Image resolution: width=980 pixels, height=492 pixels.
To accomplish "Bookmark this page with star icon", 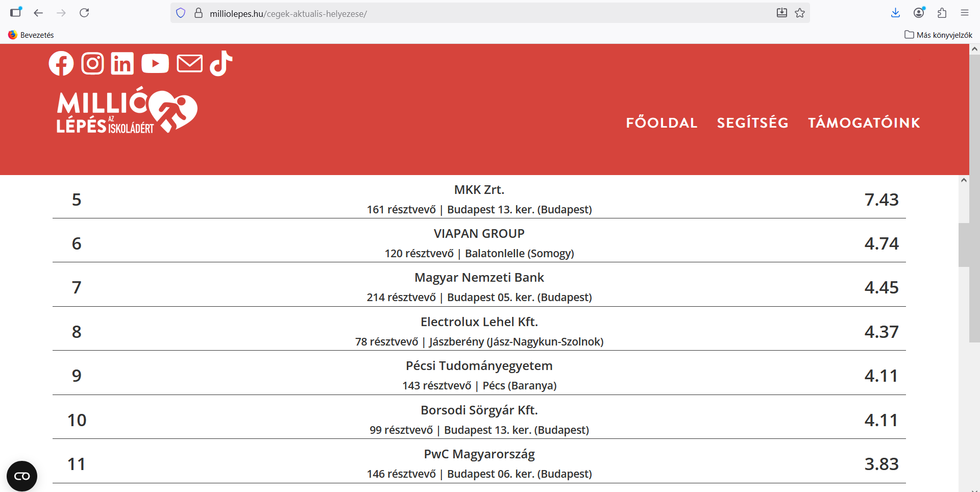I will coord(800,13).
